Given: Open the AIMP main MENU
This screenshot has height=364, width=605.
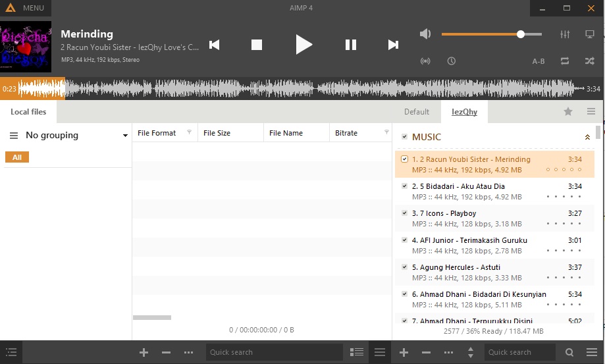Looking at the screenshot, I should pyautogui.click(x=26, y=8).
